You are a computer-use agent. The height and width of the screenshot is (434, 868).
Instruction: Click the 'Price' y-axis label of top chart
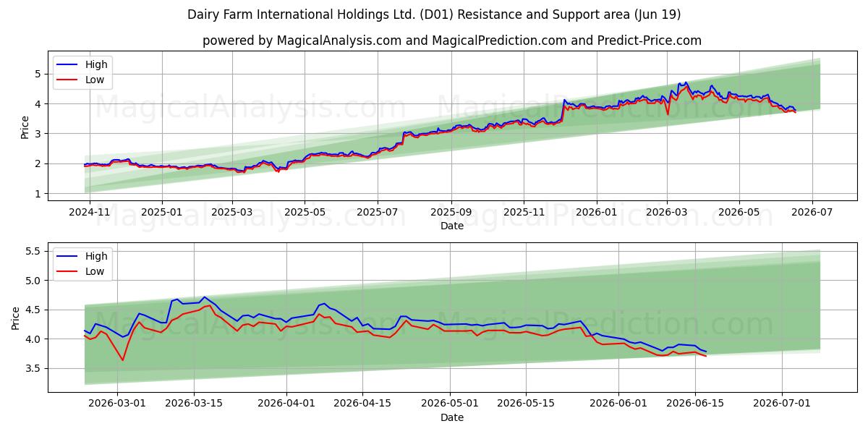(25, 127)
